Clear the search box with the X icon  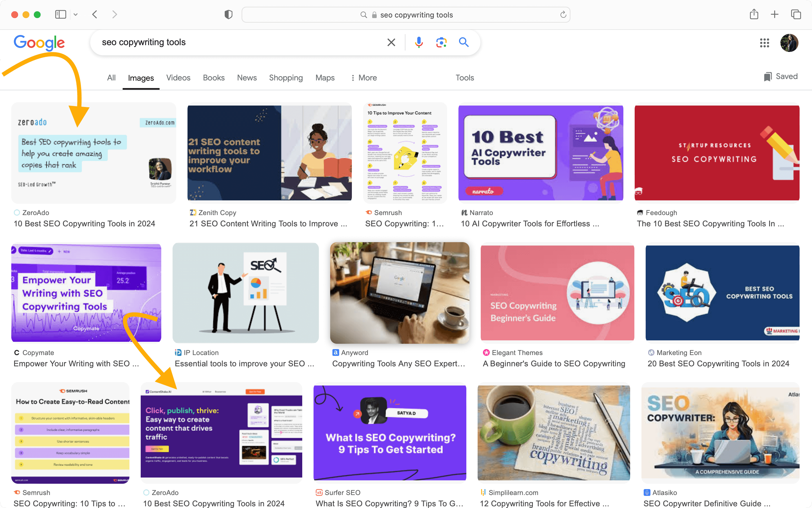391,42
